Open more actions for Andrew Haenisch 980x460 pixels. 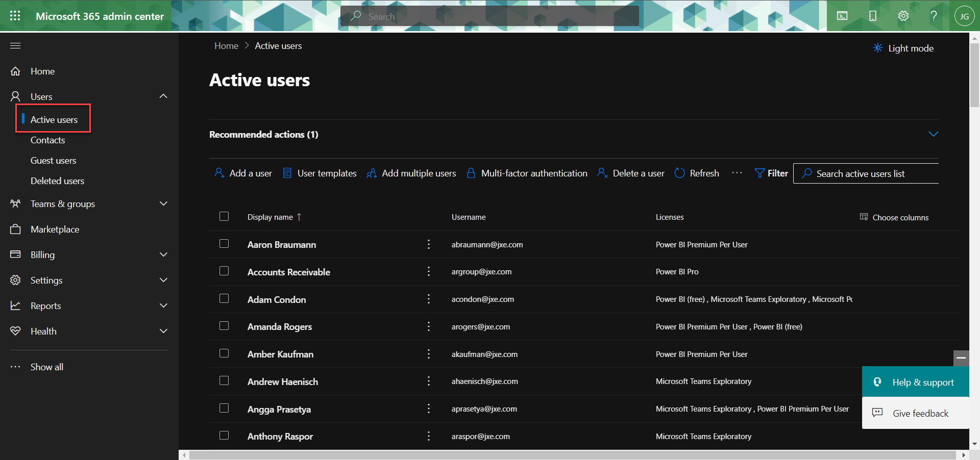pos(429,381)
